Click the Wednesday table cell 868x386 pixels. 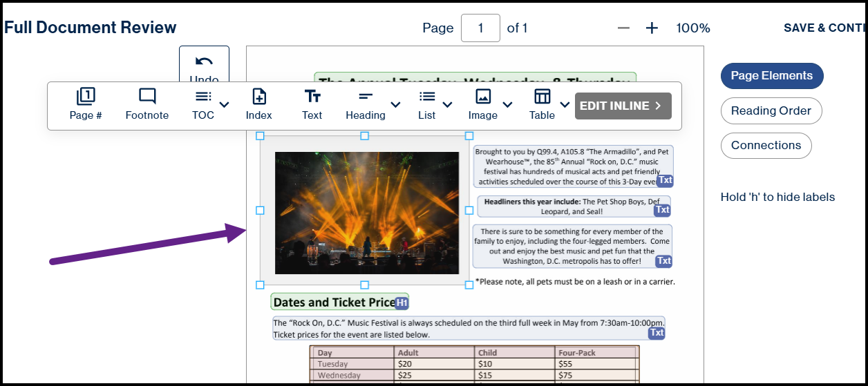pyautogui.click(x=353, y=376)
